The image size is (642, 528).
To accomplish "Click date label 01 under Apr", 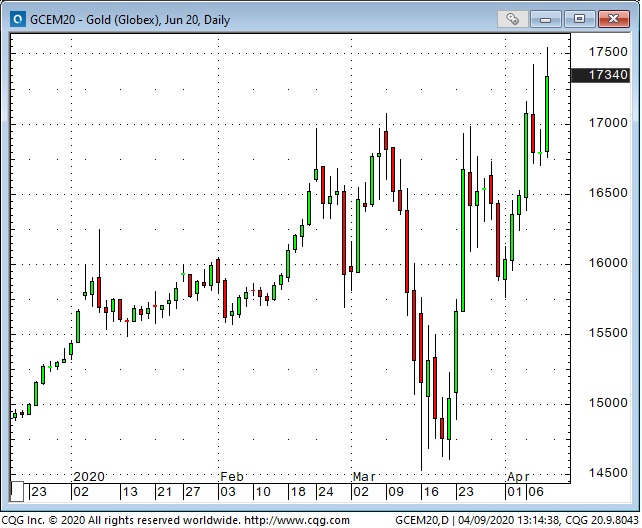I will [x=515, y=492].
